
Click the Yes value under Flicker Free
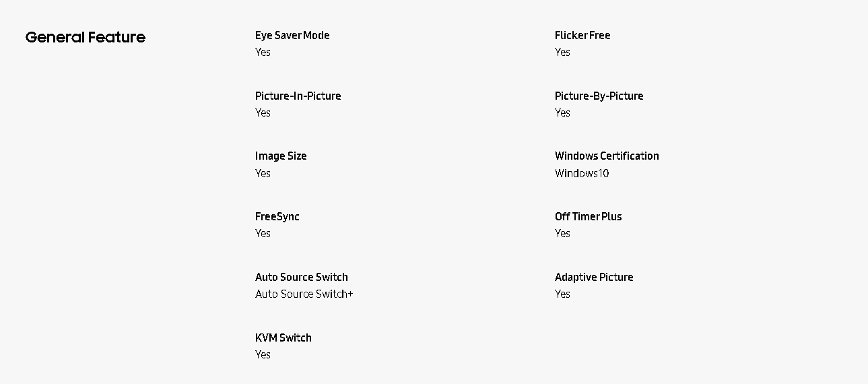[x=562, y=52]
